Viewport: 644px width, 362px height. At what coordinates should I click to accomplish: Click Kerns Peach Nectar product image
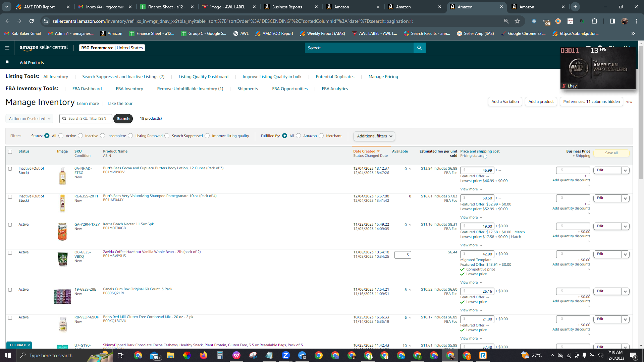[62, 232]
